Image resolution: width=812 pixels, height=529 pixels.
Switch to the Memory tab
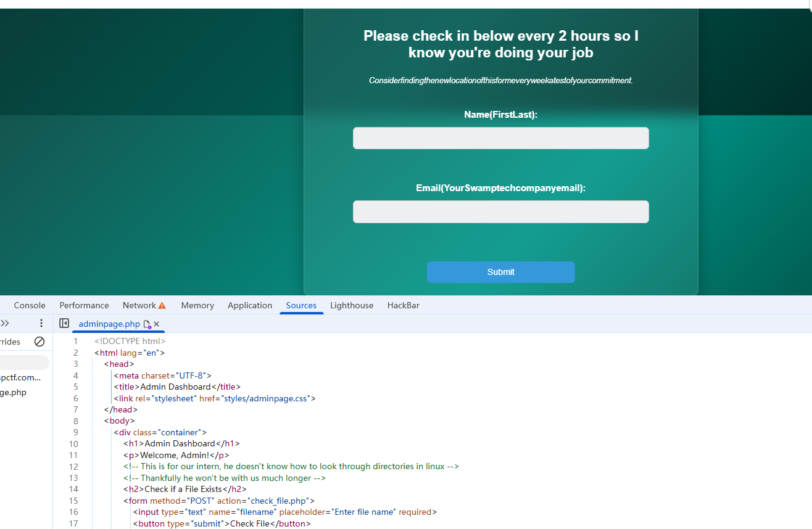(197, 305)
